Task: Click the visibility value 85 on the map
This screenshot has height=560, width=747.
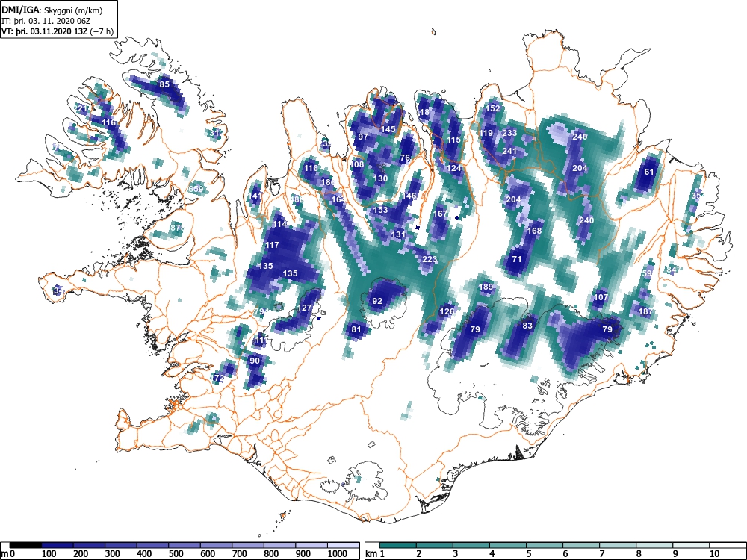Action: click(164, 84)
